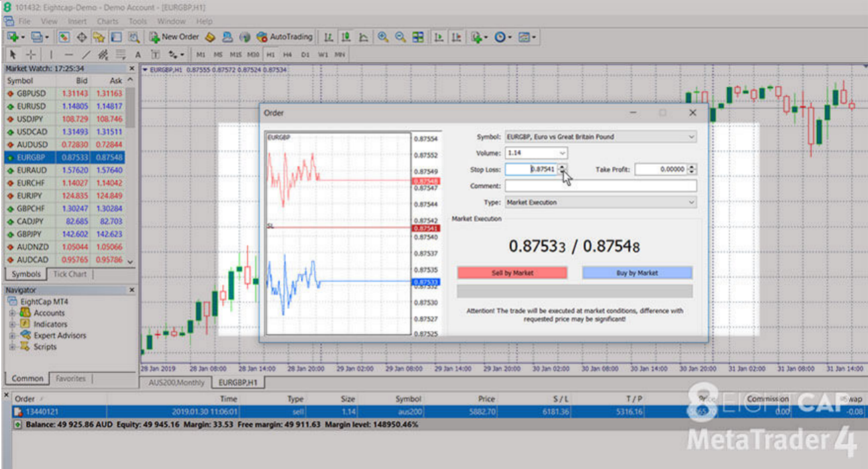The image size is (868, 469).
Task: Open the Charts menu
Action: pyautogui.click(x=107, y=21)
